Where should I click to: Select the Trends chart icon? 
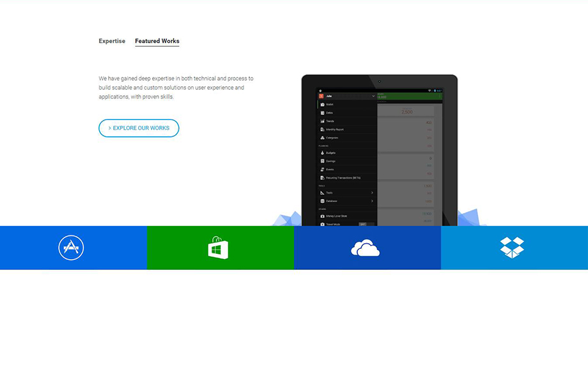322,121
